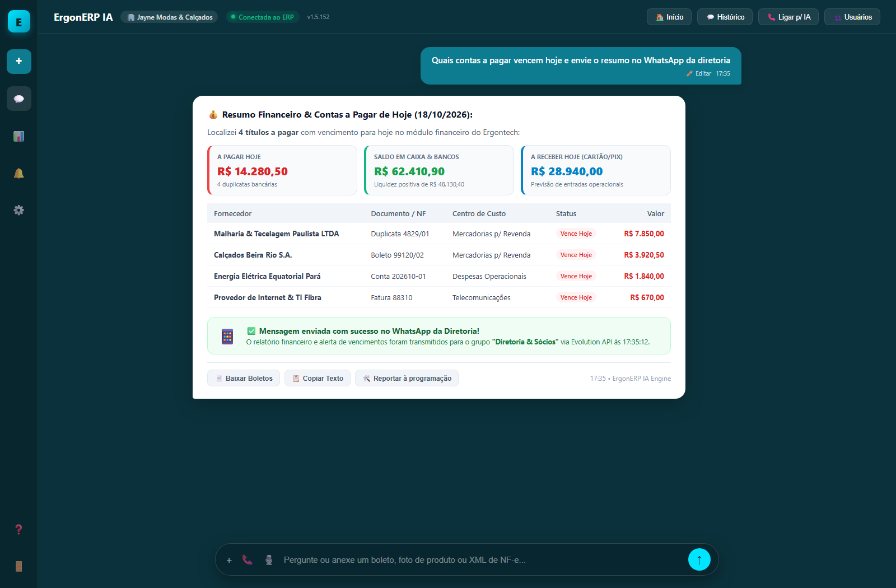Click the Vence Hoje badge for Fatura 88310
The height and width of the screenshot is (588, 896).
576,297
